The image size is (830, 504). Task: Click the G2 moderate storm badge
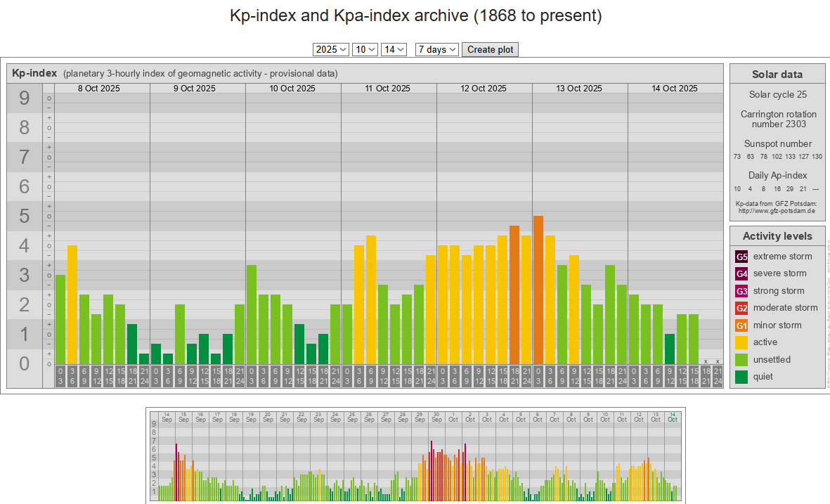coord(741,308)
